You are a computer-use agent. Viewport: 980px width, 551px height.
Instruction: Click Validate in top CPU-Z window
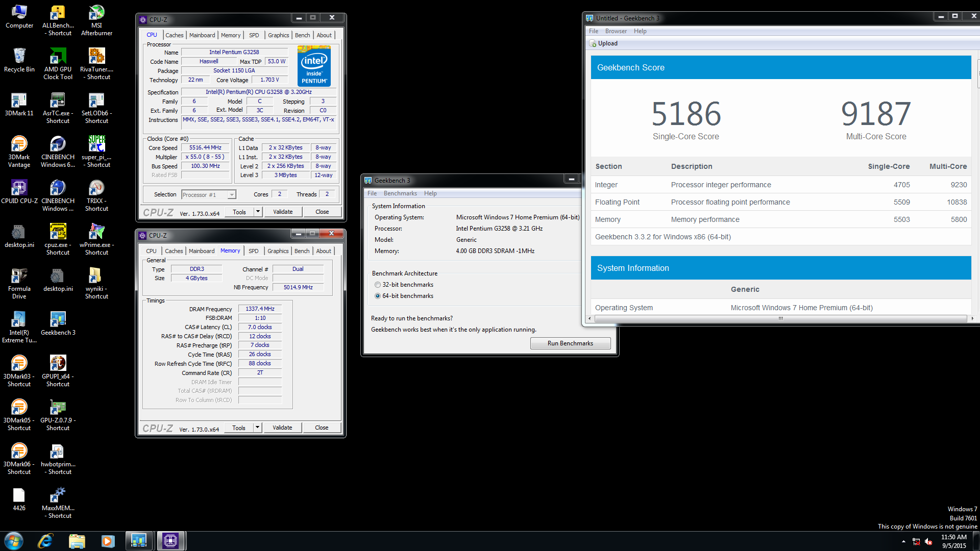tap(283, 212)
